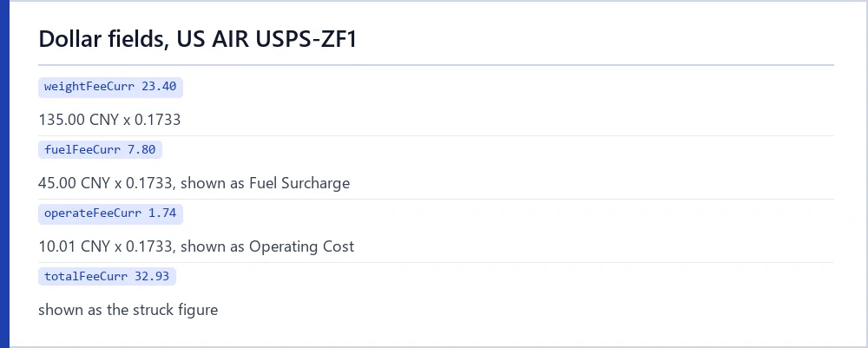
Task: Select the 23.40 weight fee value
Action: pyautogui.click(x=159, y=87)
